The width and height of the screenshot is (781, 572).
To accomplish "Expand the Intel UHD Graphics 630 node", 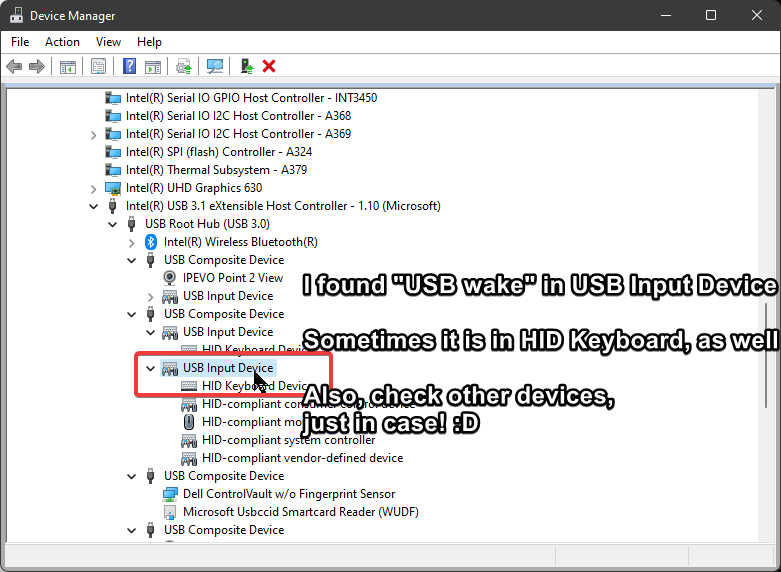I will tap(93, 189).
